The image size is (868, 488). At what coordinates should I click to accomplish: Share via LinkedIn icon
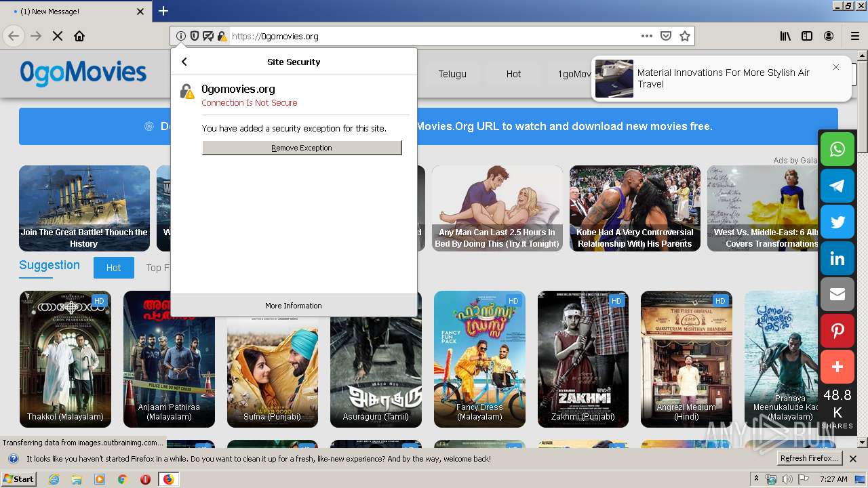click(837, 258)
